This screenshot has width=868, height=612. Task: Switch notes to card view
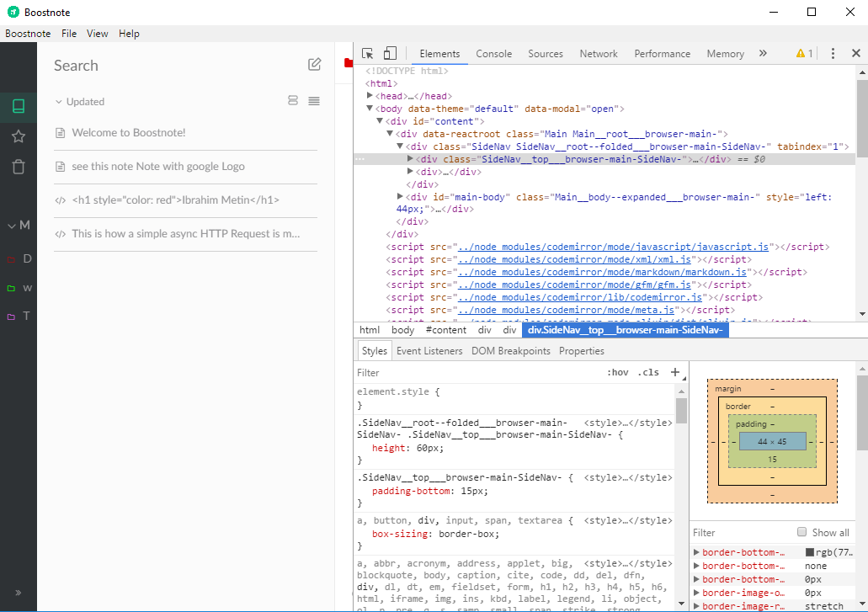[292, 100]
